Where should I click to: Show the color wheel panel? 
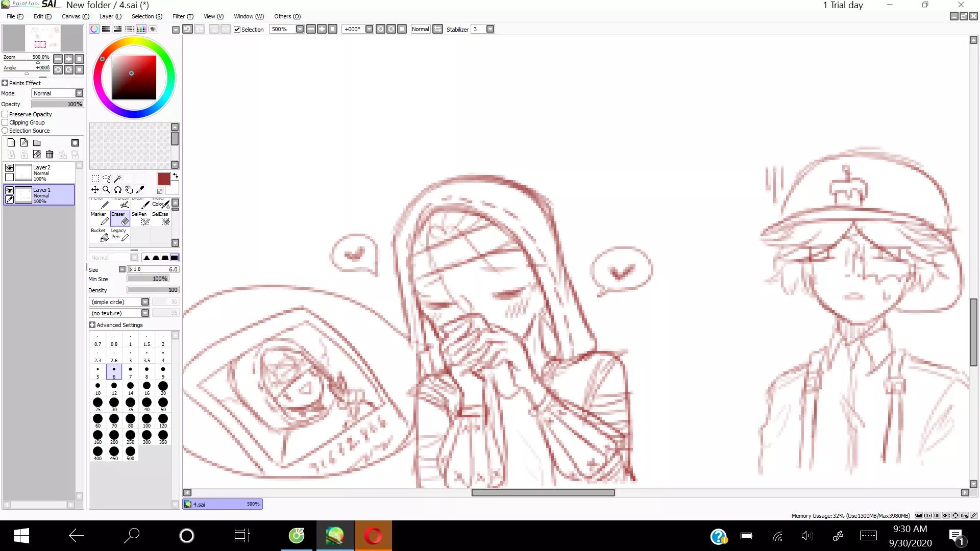(94, 29)
